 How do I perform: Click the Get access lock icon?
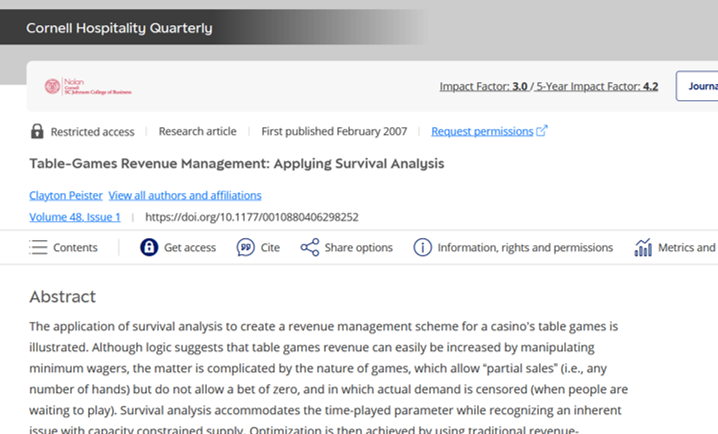(149, 247)
